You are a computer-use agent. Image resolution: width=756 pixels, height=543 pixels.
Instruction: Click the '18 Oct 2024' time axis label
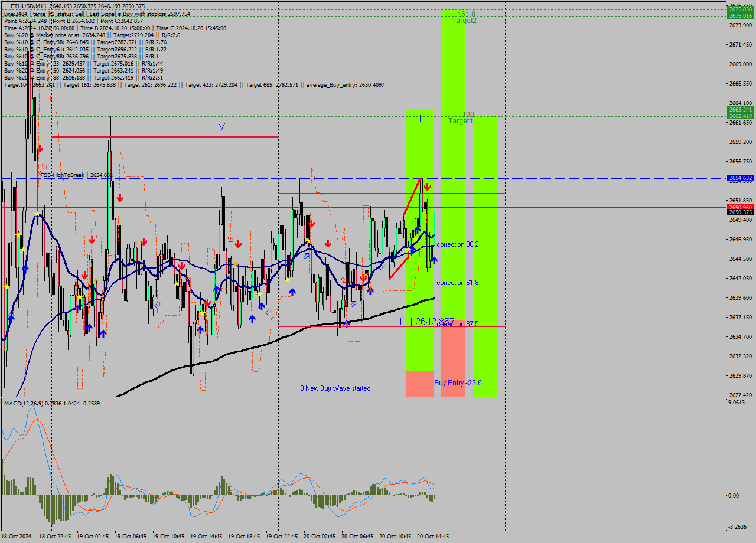18,537
